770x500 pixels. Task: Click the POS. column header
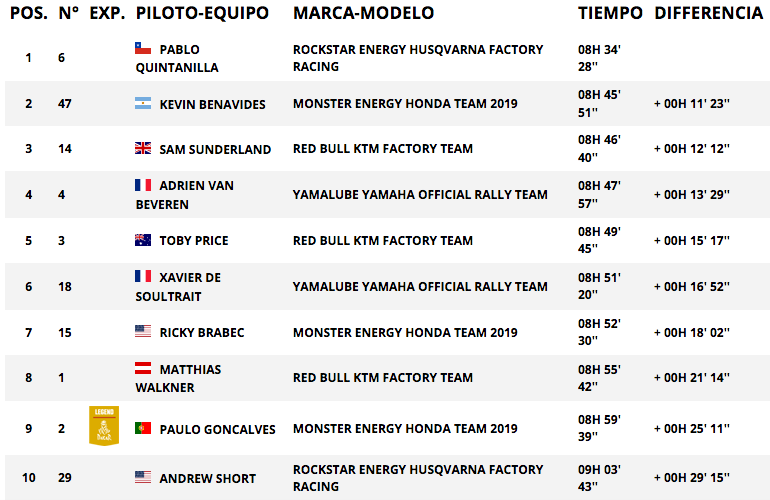coord(29,13)
